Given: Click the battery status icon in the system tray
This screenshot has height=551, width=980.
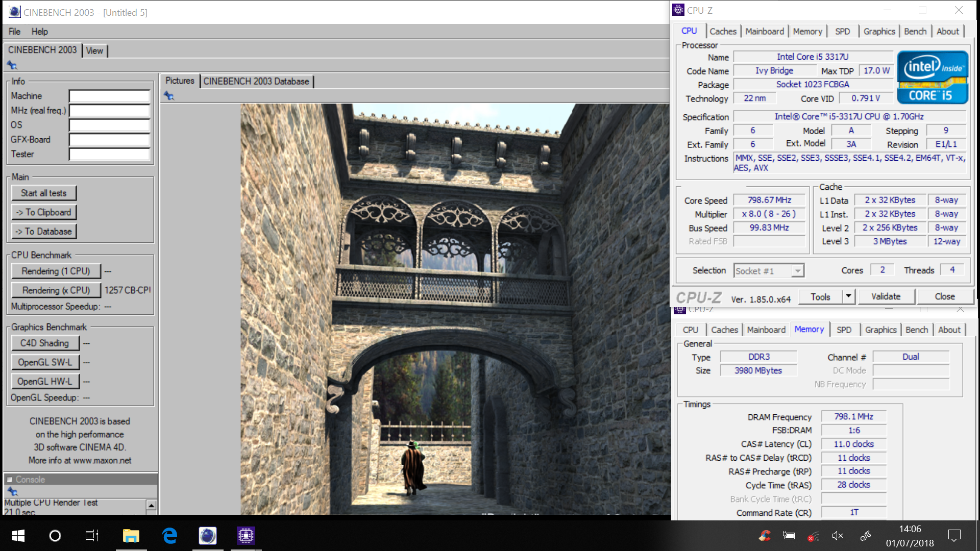Looking at the screenshot, I should click(x=789, y=536).
